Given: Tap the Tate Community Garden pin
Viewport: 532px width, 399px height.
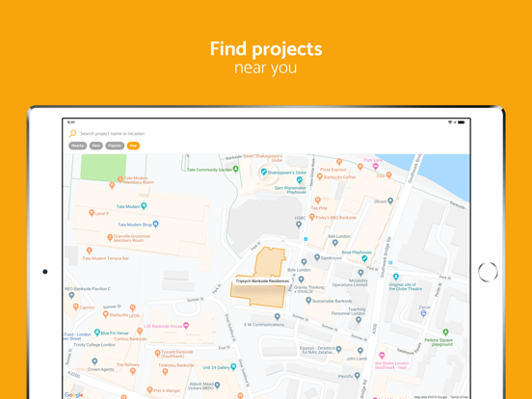Looking at the screenshot, I should [236, 169].
